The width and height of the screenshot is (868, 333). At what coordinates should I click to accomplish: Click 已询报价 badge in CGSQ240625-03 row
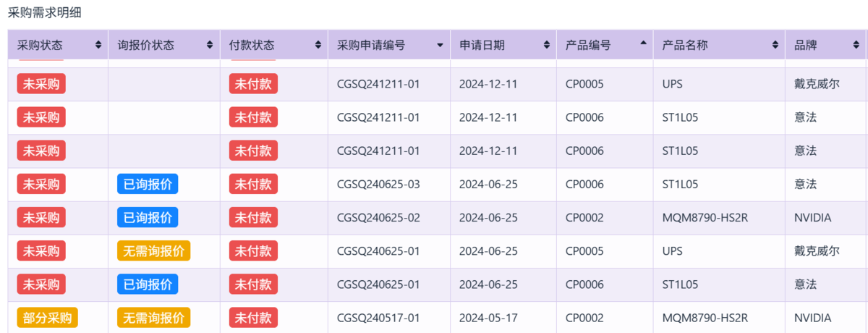[x=148, y=185]
